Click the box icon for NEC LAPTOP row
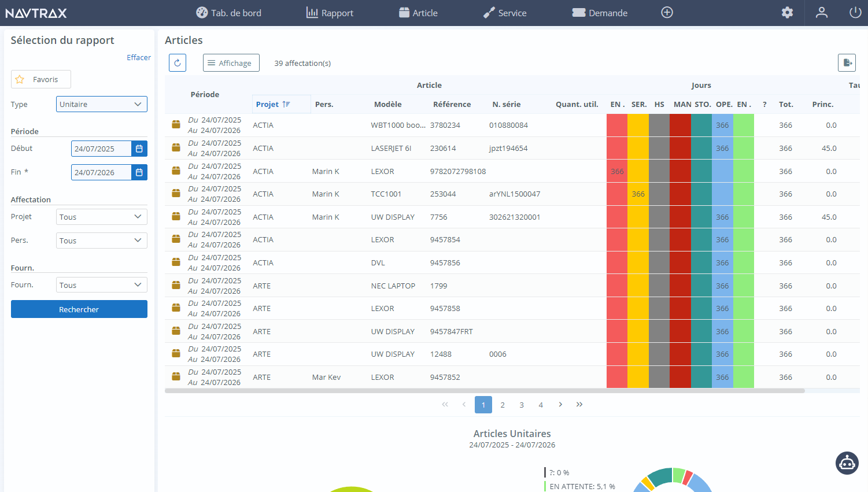This screenshot has width=868, height=492. 176,286
